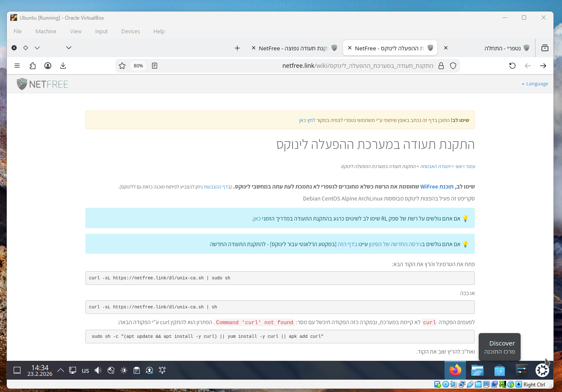Screen dimensions: 562x392
Task: Open the Firefox account icon
Action: click(48, 66)
